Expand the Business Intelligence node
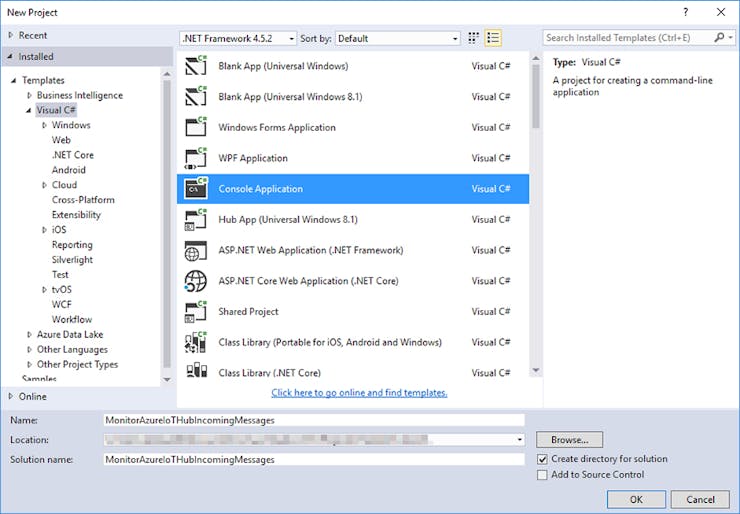The width and height of the screenshot is (740, 514). [29, 95]
